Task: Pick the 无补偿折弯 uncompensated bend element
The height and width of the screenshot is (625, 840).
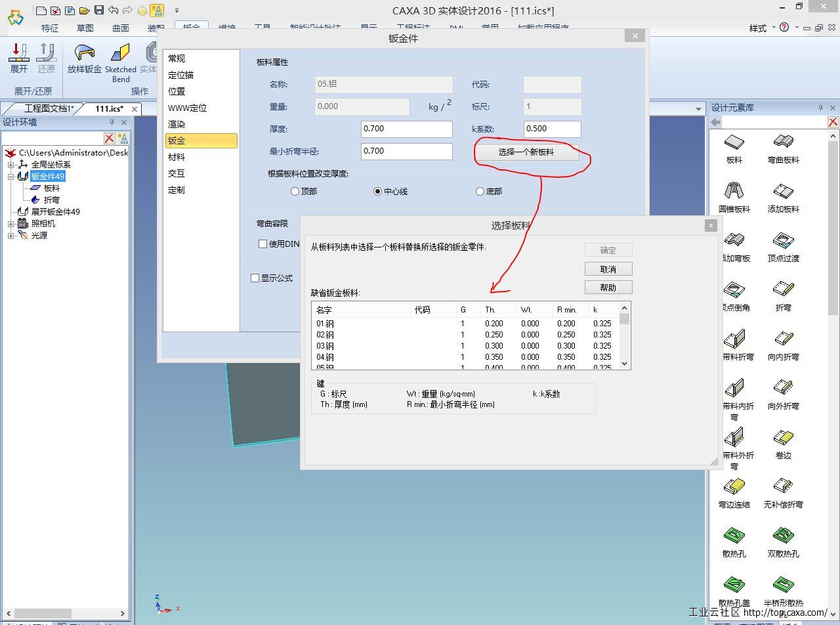Action: (784, 494)
